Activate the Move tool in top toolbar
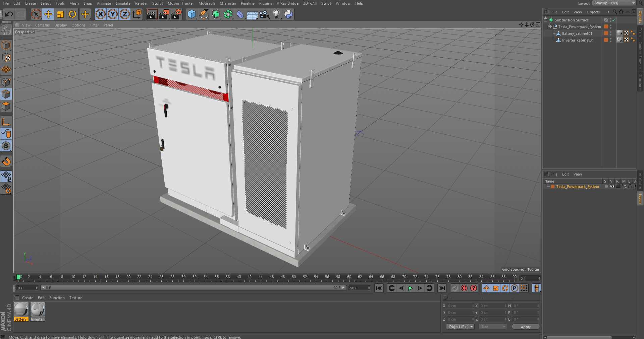The image size is (644, 339). [x=48, y=14]
